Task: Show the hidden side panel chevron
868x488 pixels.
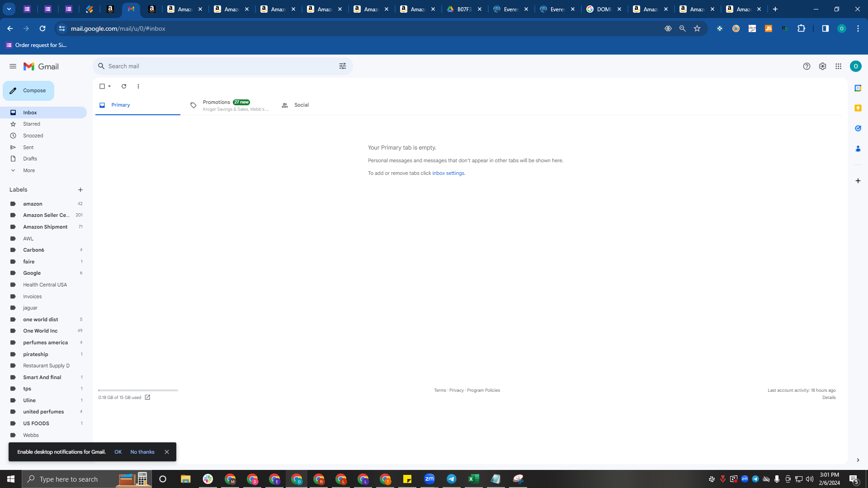Action: point(858,460)
